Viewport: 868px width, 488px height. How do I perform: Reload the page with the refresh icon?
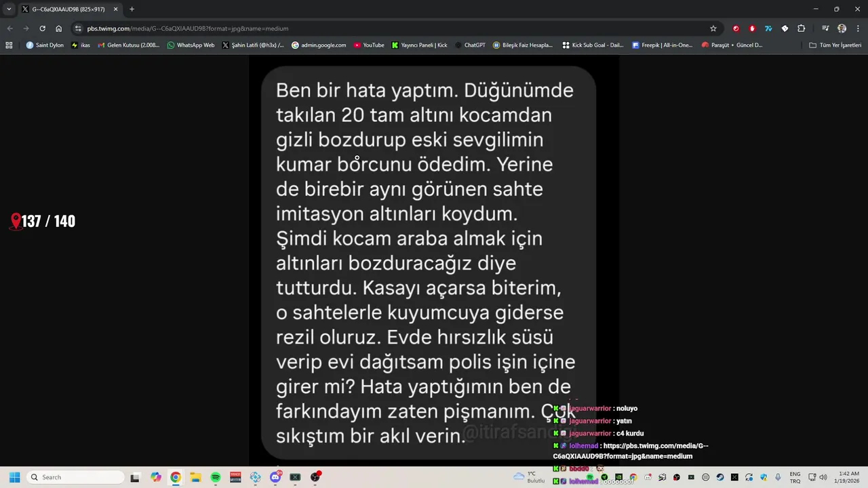(42, 28)
